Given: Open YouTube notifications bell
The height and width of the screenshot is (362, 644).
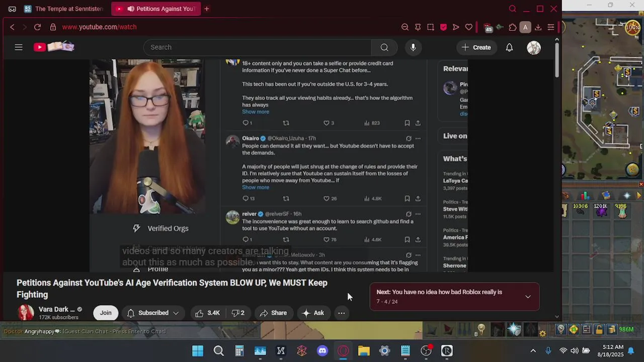Looking at the screenshot, I should coord(509,47).
